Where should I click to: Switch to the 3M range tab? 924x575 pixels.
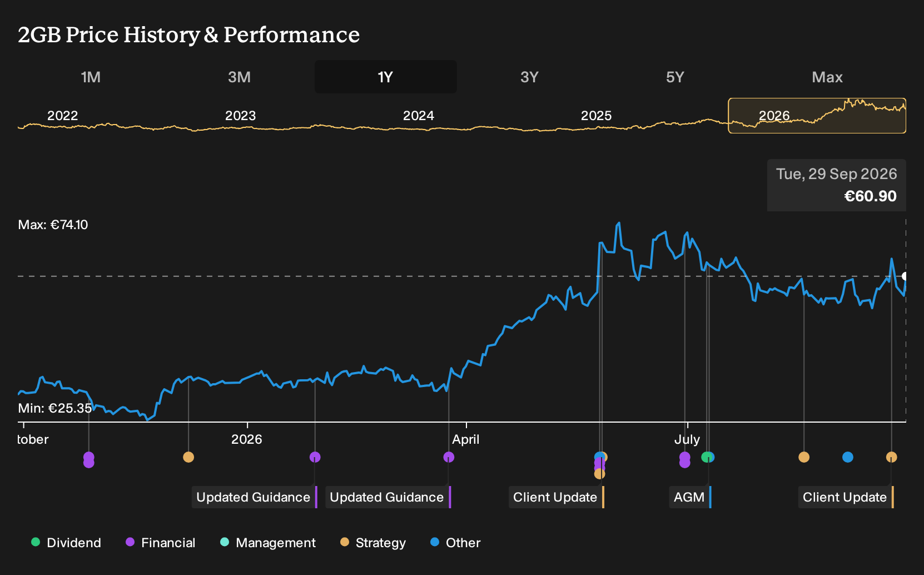click(239, 77)
